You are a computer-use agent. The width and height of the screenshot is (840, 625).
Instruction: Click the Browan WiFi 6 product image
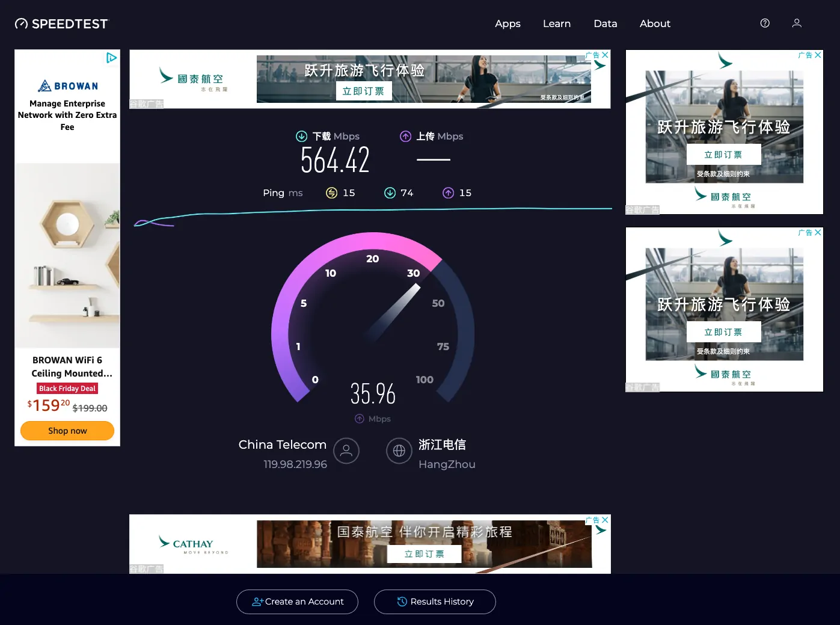tap(67, 256)
